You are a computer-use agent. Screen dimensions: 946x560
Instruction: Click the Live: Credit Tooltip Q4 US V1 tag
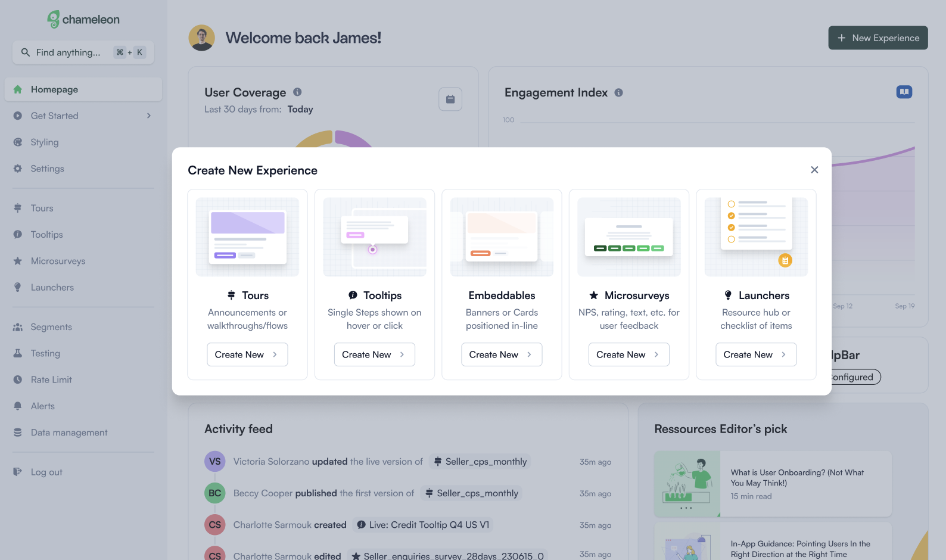coord(423,524)
